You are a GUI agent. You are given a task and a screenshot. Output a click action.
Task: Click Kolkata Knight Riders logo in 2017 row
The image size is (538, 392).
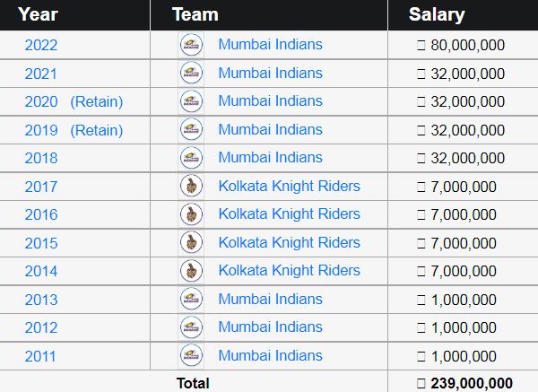tap(190, 187)
